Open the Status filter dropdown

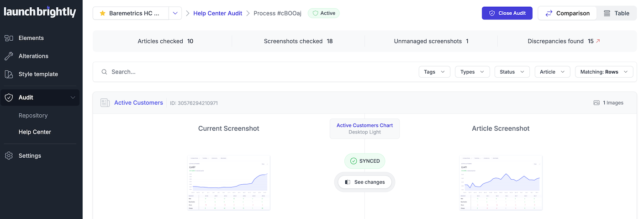coord(512,72)
